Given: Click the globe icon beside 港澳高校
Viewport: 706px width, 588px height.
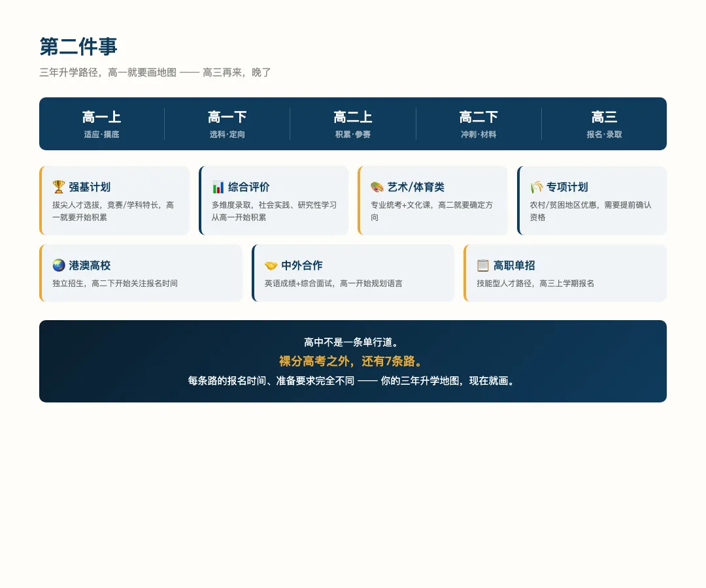Looking at the screenshot, I should point(59,265).
